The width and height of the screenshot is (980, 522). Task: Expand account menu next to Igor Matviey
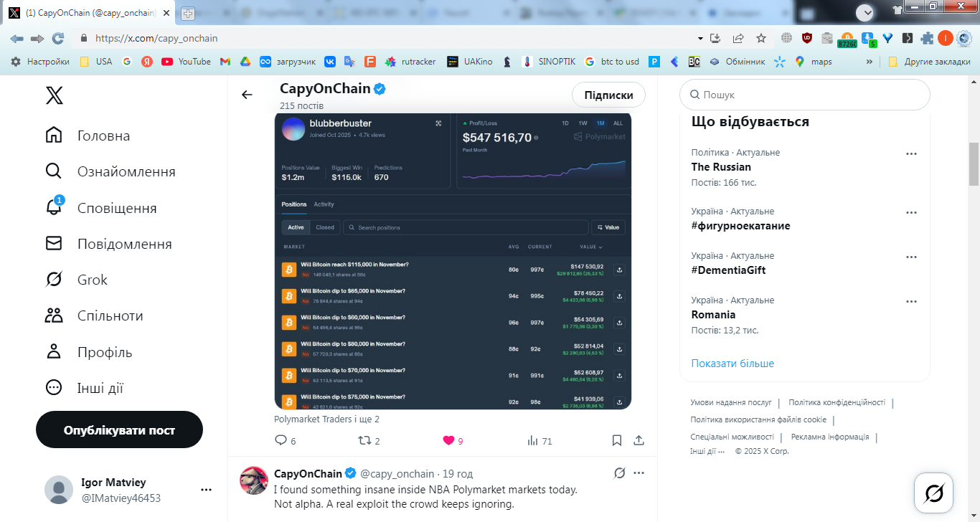[x=206, y=490]
